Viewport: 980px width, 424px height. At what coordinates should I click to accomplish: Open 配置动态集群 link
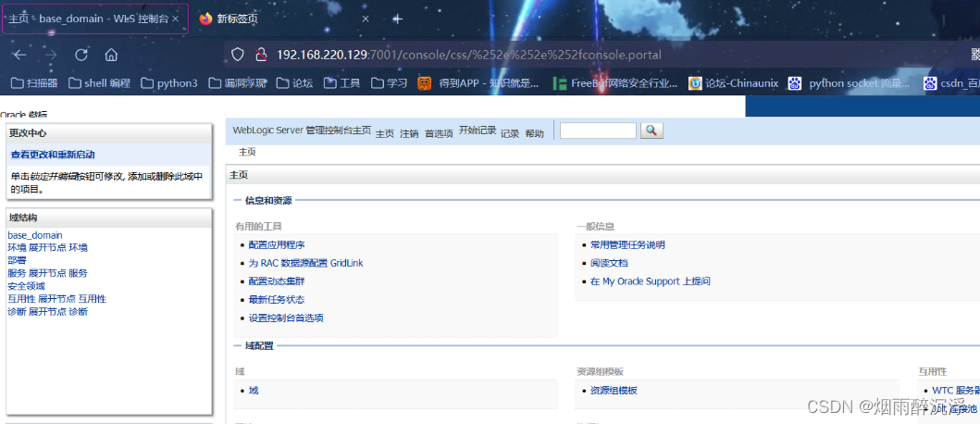point(277,281)
